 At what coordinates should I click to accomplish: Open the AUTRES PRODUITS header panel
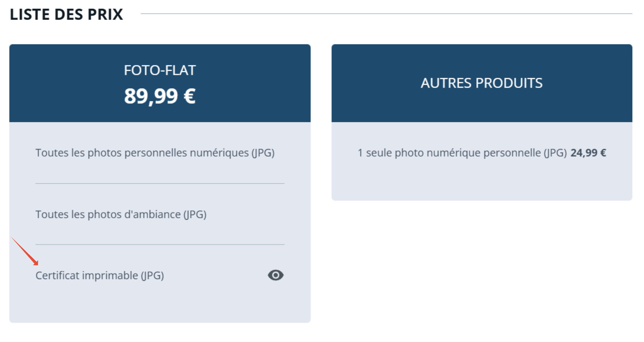click(482, 83)
